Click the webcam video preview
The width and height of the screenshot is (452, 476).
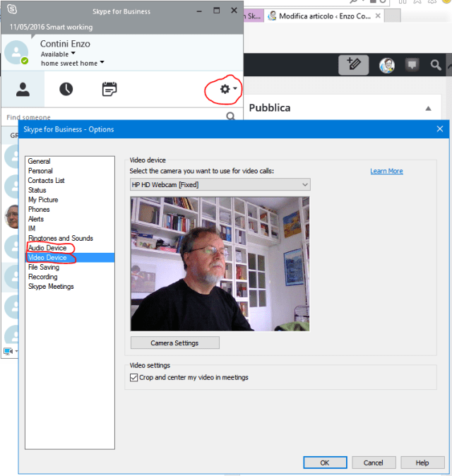pyautogui.click(x=220, y=264)
